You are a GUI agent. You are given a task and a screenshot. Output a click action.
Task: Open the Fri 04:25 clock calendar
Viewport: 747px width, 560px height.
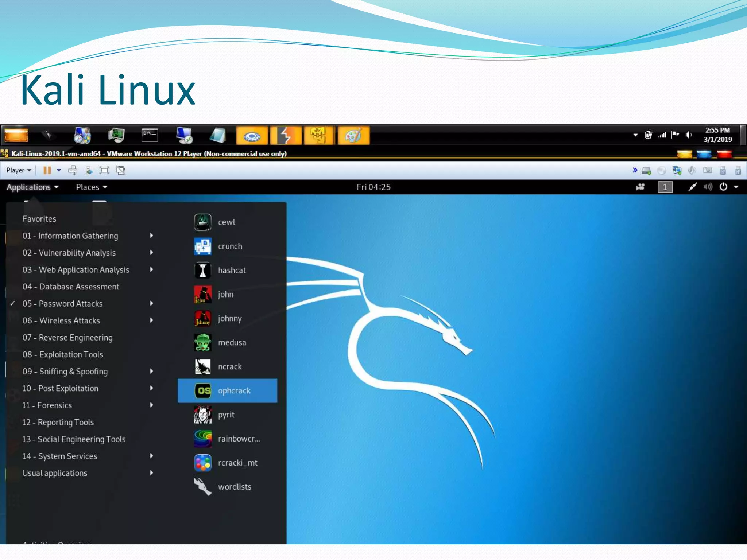373,187
